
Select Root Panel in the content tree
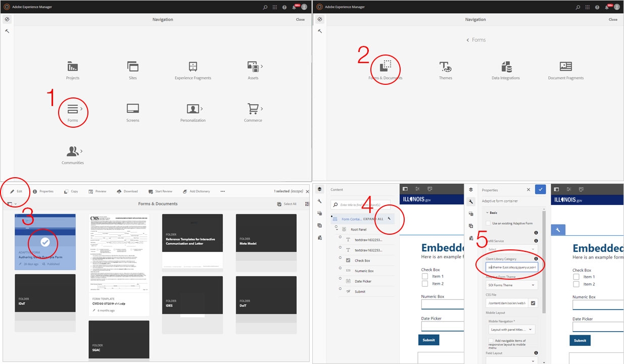tap(359, 229)
